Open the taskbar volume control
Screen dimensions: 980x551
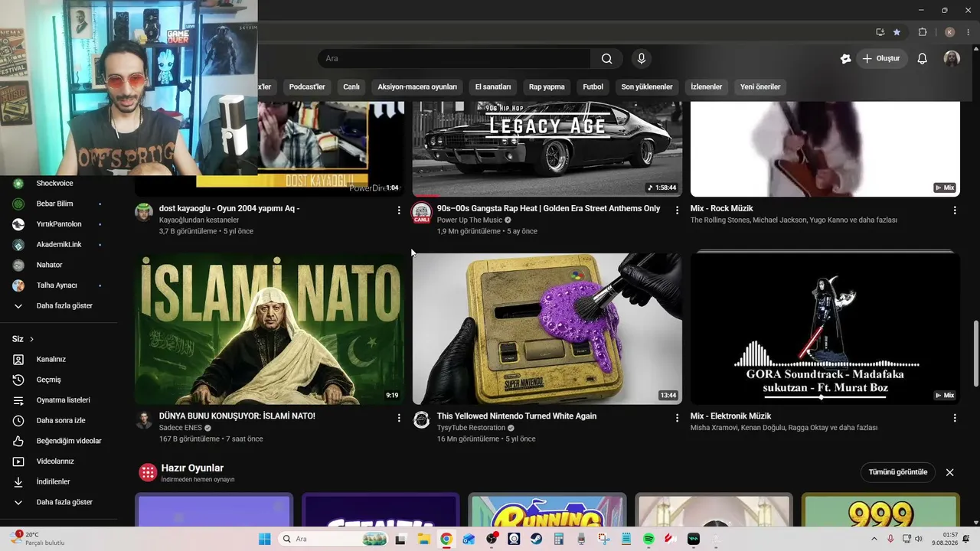click(918, 539)
